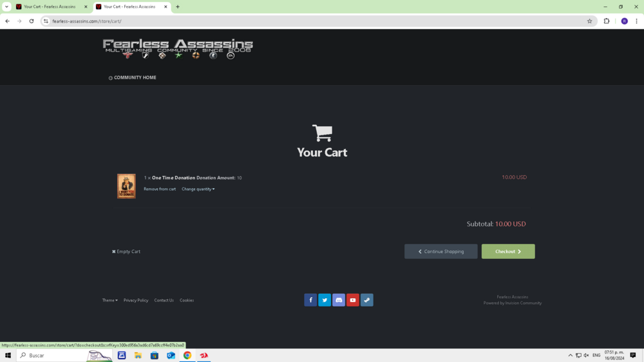Show hidden system tray icons
Viewport: 644px width, 362px height.
point(570,355)
